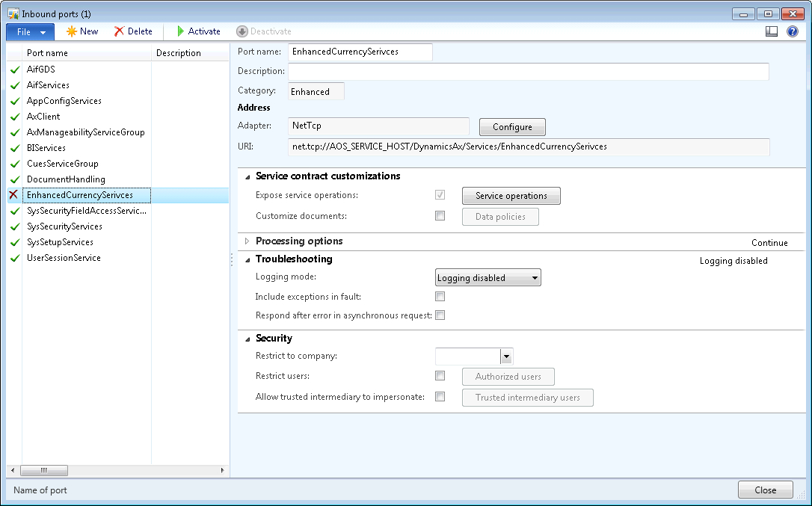Click the Port name column header
Image resolution: width=812 pixels, height=506 pixels.
tap(87, 53)
